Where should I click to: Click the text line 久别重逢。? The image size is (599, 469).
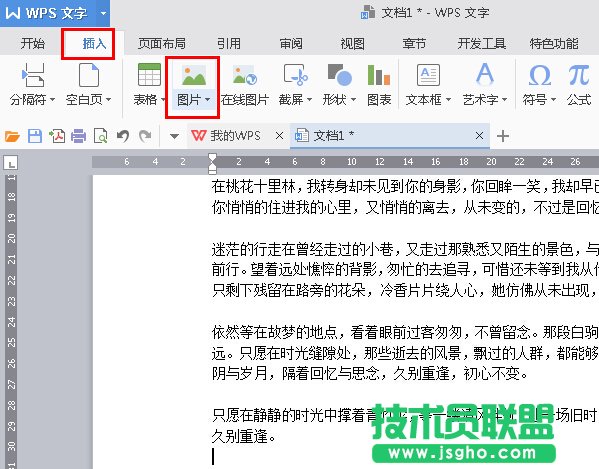click(244, 436)
